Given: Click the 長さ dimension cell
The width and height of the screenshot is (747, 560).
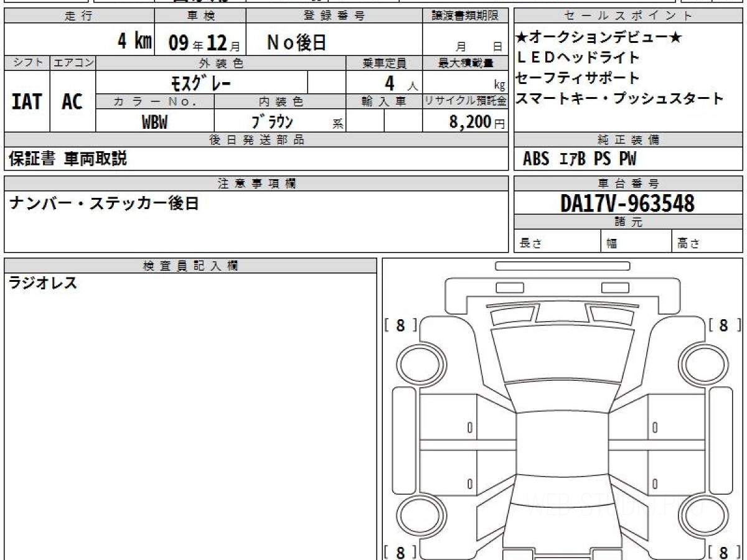Looking at the screenshot, I should [558, 241].
